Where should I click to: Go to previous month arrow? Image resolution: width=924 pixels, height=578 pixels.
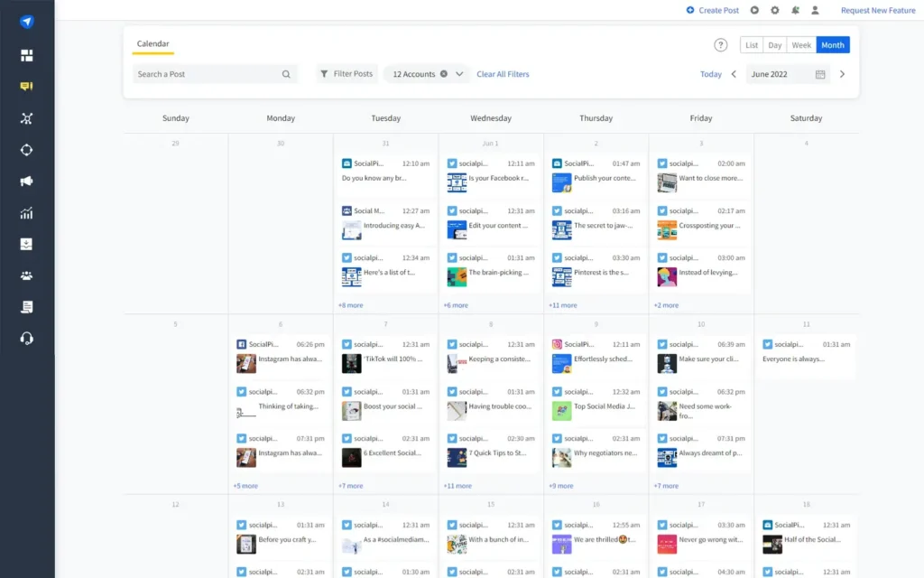coord(734,74)
